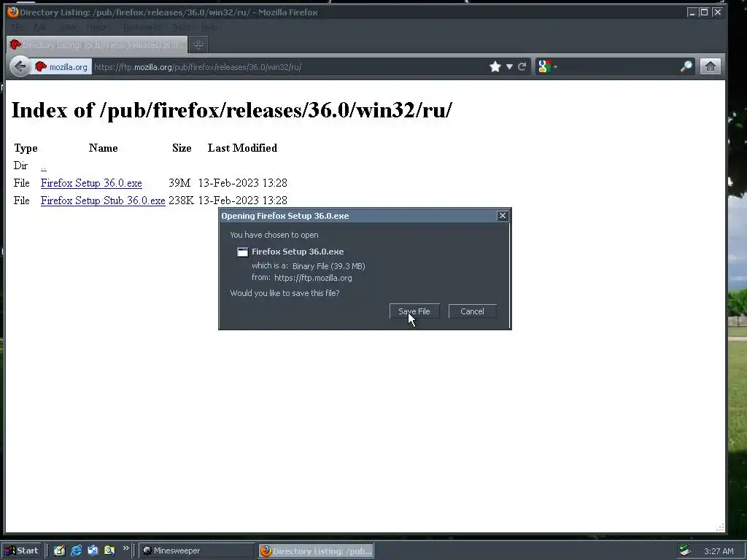Open the Google search engine dropdown

click(546, 66)
